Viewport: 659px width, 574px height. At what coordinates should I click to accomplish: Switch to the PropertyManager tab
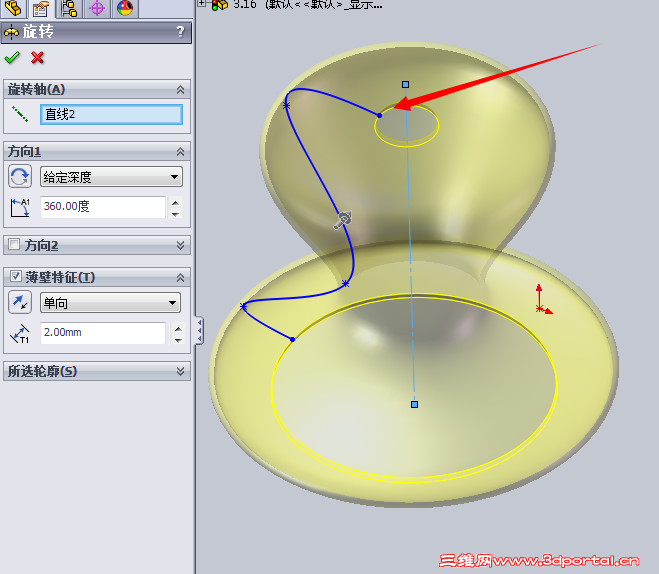pyautogui.click(x=41, y=8)
